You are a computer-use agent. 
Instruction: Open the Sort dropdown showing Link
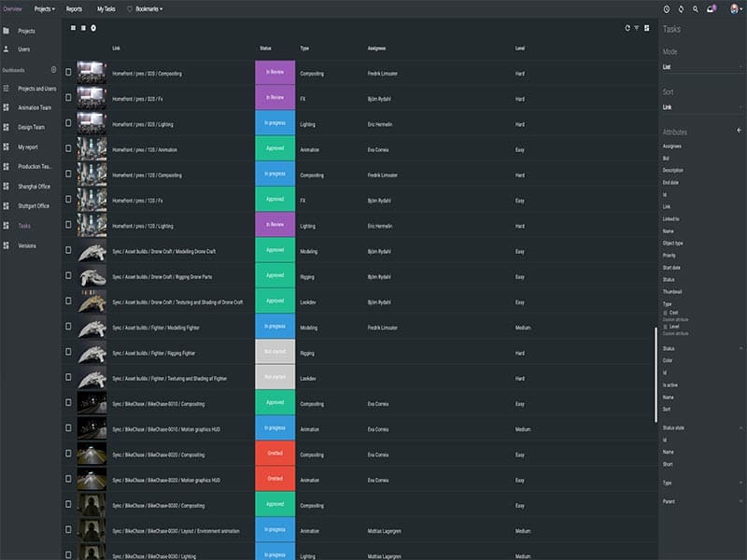point(702,107)
